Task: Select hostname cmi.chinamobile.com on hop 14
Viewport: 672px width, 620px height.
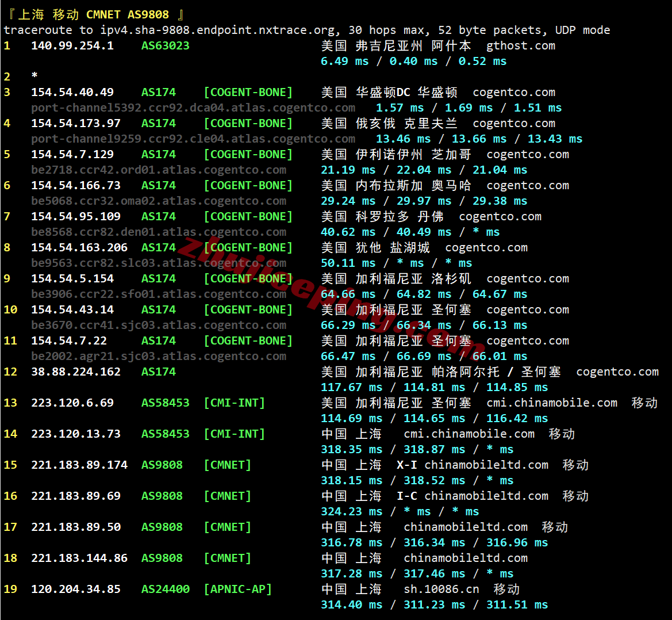Action: [469, 434]
